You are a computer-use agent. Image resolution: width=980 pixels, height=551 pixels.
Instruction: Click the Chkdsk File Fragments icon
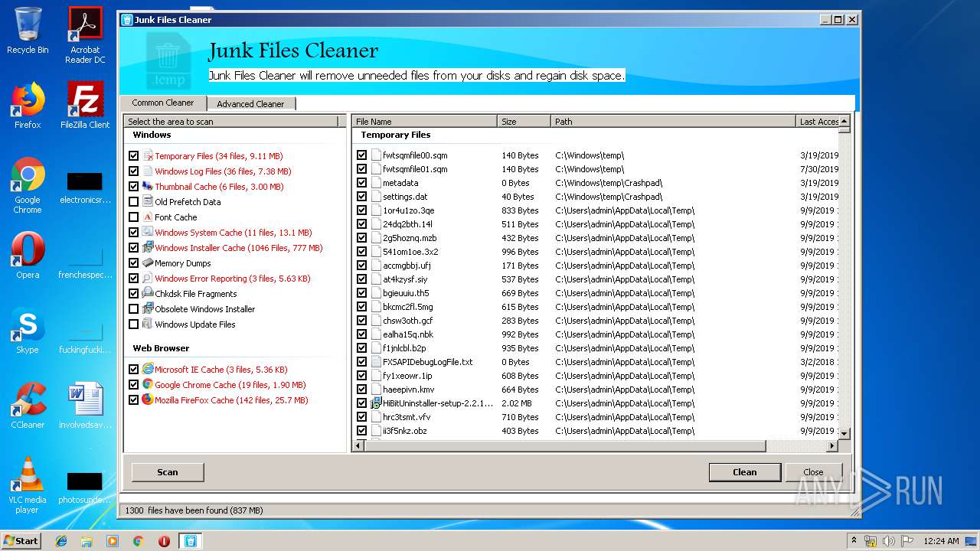148,294
